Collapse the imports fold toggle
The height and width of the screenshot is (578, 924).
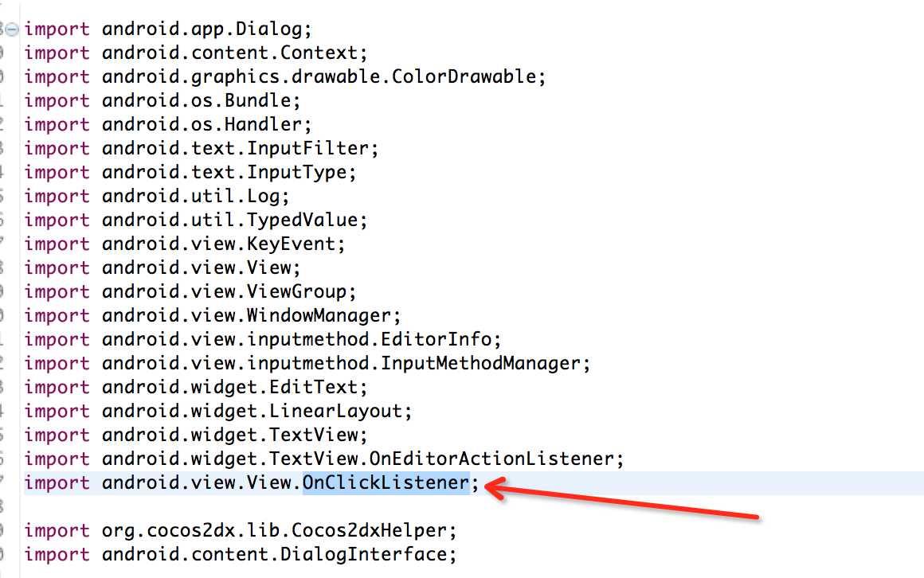pos(11,29)
